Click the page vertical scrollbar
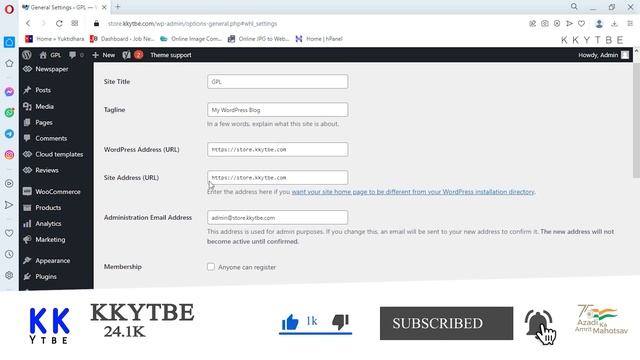Image resolution: width=640 pixels, height=360 pixels. 636,120
